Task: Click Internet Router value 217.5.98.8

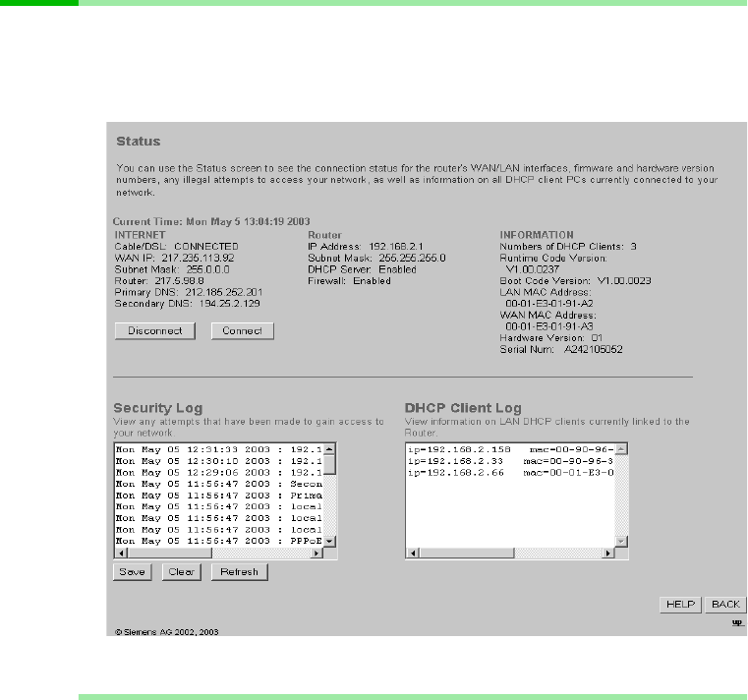Action: 179,281
